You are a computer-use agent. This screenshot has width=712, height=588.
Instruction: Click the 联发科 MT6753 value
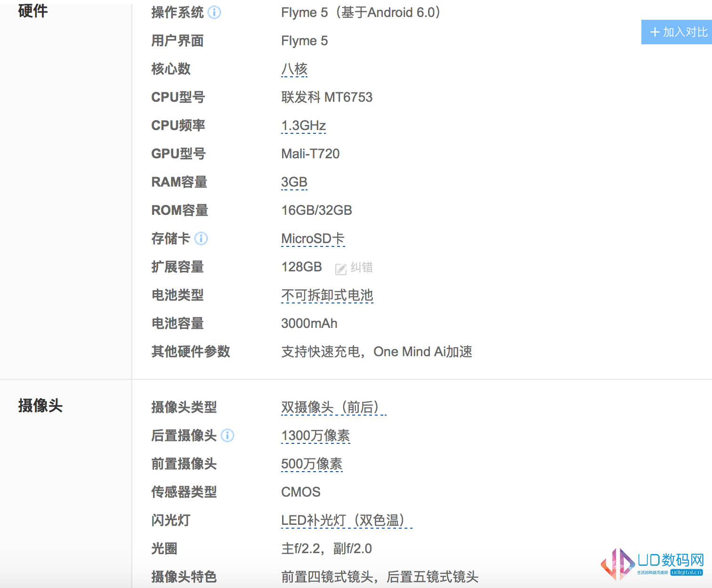pos(327,97)
